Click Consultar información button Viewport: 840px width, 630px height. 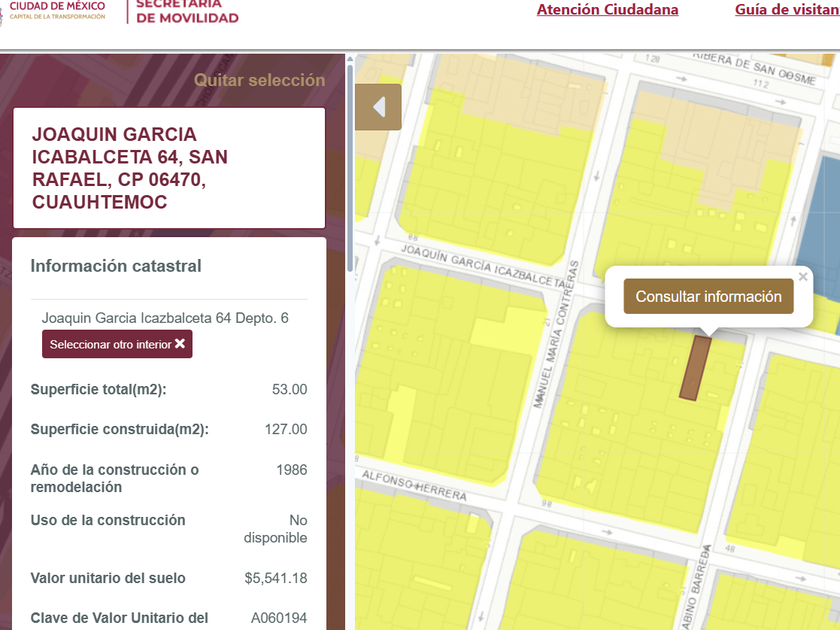tap(708, 296)
